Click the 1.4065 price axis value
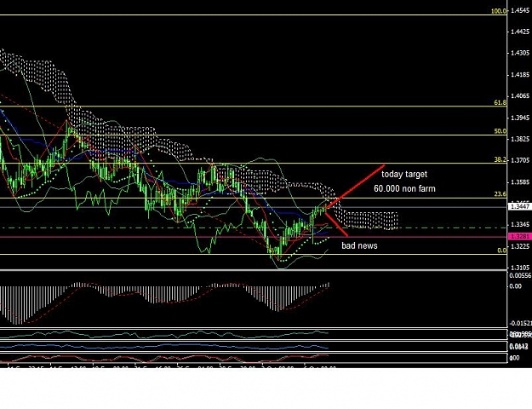This screenshot has height=409, width=532. (x=520, y=96)
